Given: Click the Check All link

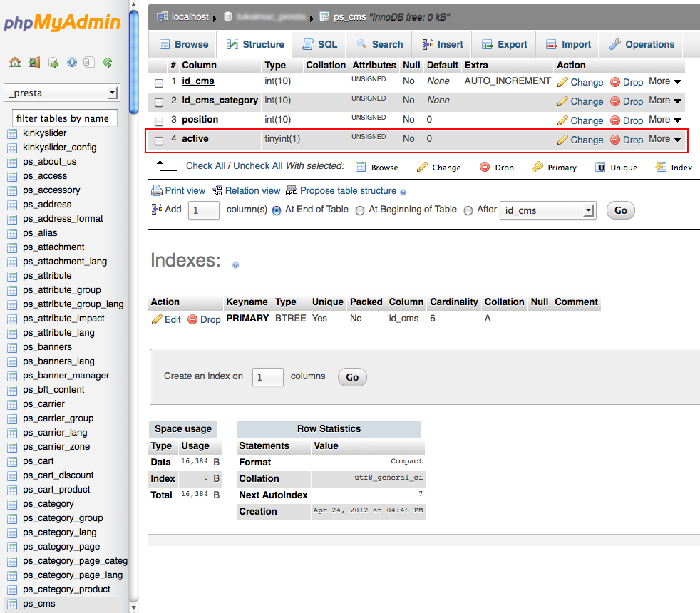Looking at the screenshot, I should (x=205, y=165).
